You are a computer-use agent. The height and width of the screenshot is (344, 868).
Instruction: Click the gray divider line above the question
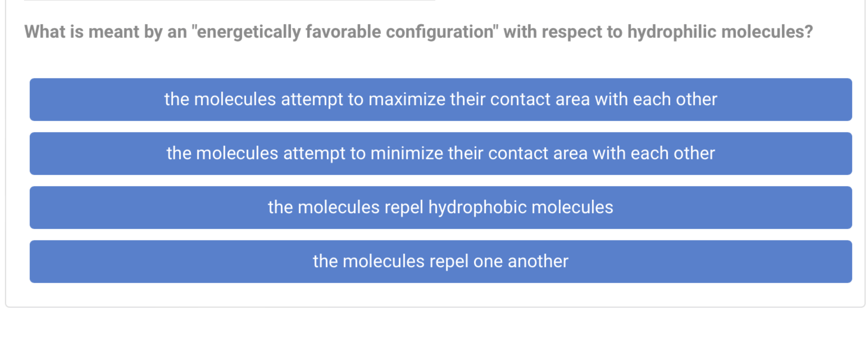230,0
